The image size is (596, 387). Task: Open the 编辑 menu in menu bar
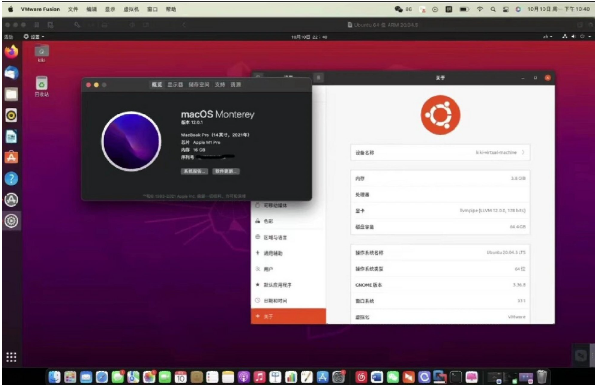click(92, 9)
